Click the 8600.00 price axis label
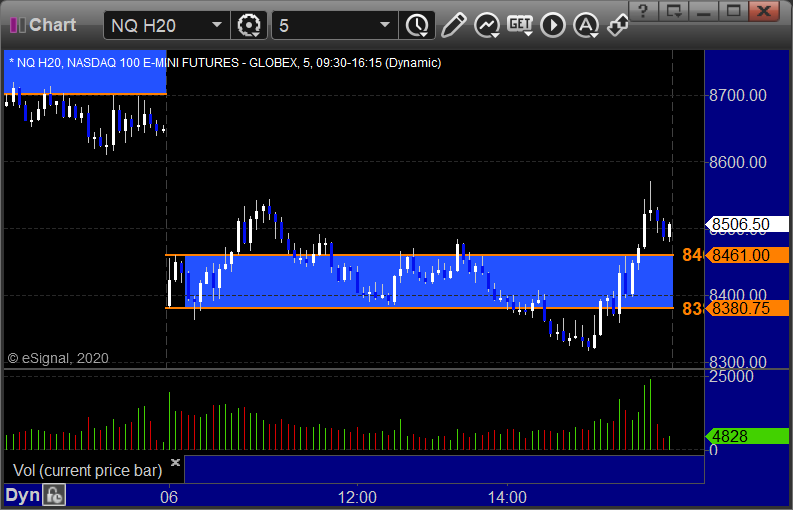 coord(738,162)
